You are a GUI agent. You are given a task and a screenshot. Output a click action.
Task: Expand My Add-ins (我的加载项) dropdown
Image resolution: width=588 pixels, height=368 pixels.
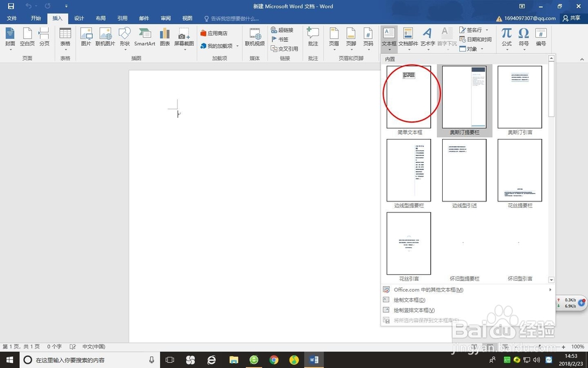coord(238,46)
